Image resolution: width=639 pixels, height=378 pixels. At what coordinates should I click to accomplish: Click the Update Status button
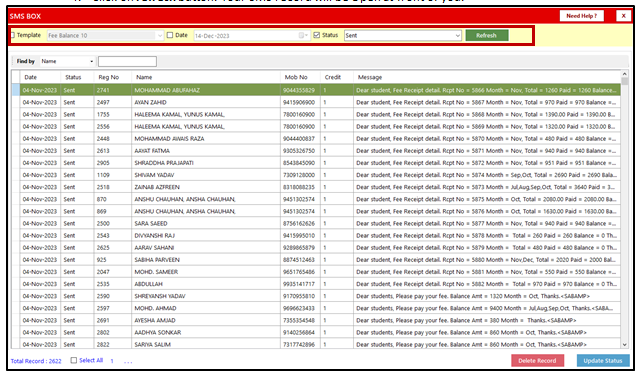[x=603, y=360]
